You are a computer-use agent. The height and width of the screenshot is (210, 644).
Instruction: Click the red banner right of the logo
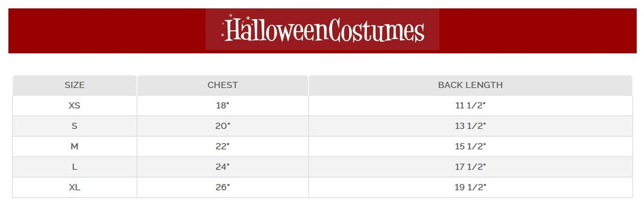click(537, 30)
